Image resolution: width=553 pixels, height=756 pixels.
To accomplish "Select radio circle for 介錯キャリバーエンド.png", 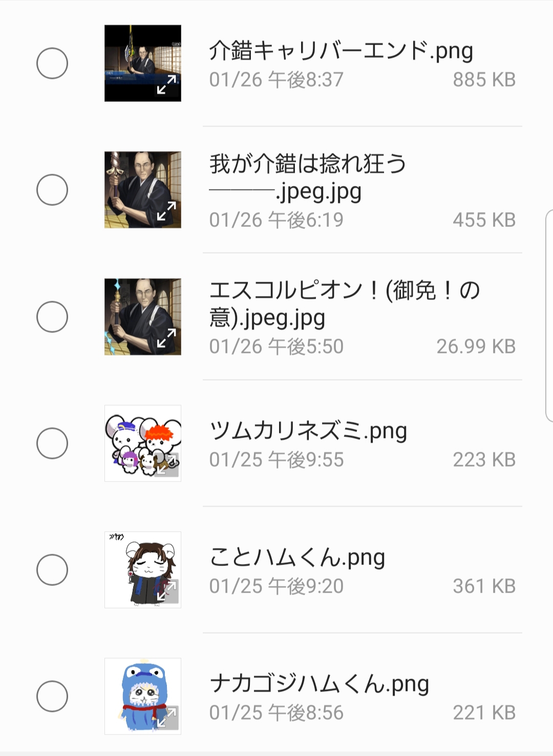I will [x=52, y=64].
